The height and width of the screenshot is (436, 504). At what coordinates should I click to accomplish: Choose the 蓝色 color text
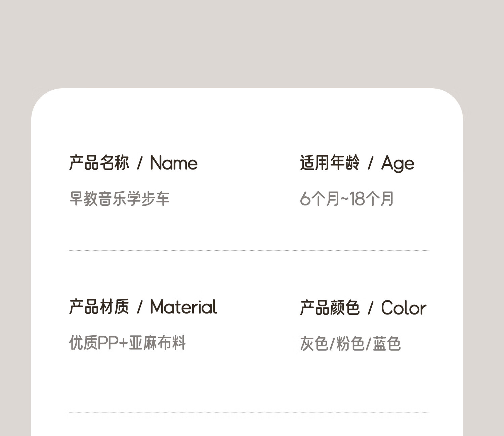tap(387, 344)
